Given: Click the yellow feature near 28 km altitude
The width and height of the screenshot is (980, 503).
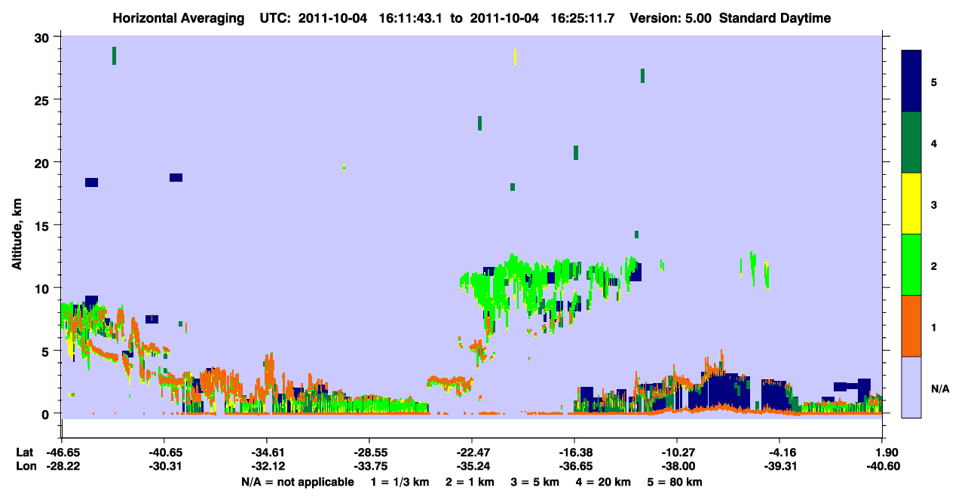Looking at the screenshot, I should [x=515, y=57].
